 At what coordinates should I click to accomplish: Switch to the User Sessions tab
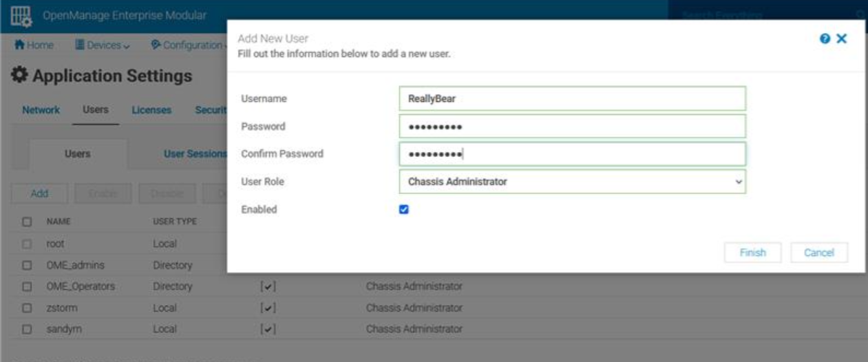pos(195,154)
